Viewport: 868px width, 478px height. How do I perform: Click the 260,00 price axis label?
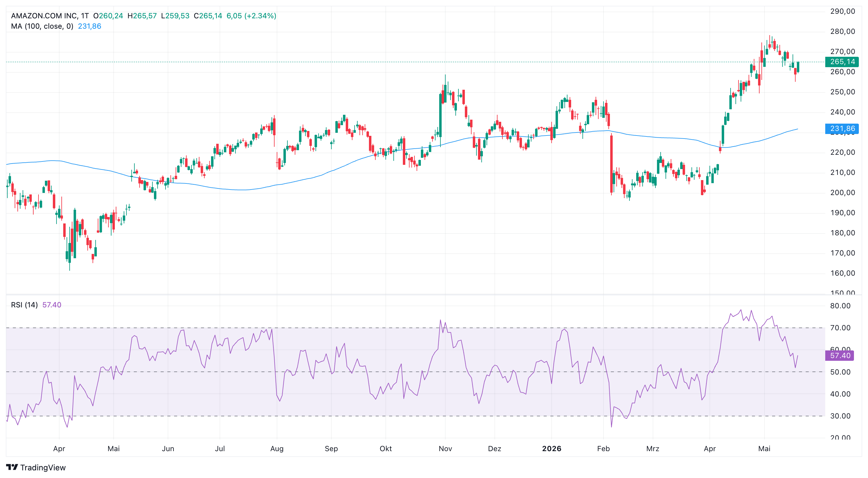click(842, 72)
